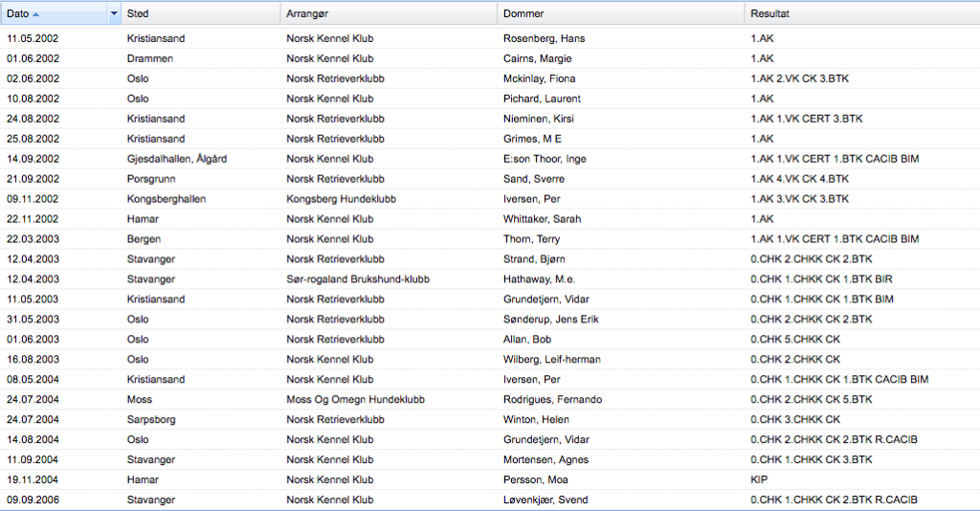This screenshot has width=980, height=511.
Task: Select the date 14.08.2004
Action: pos(33,439)
